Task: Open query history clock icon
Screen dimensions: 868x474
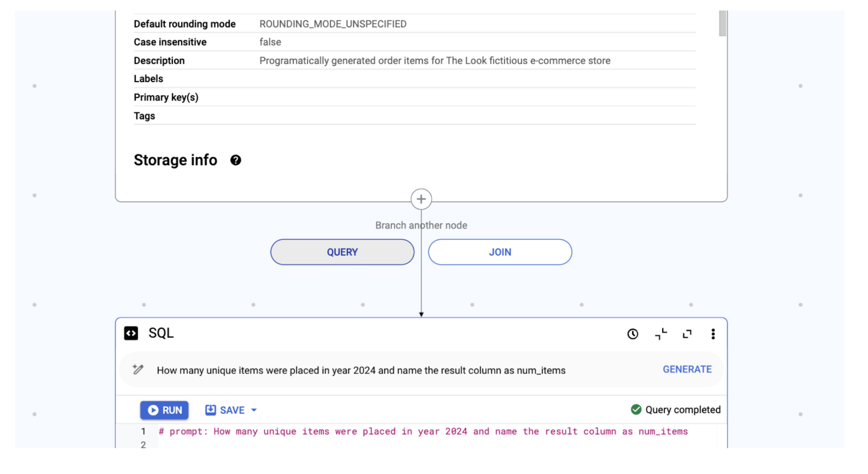Action: coord(632,334)
